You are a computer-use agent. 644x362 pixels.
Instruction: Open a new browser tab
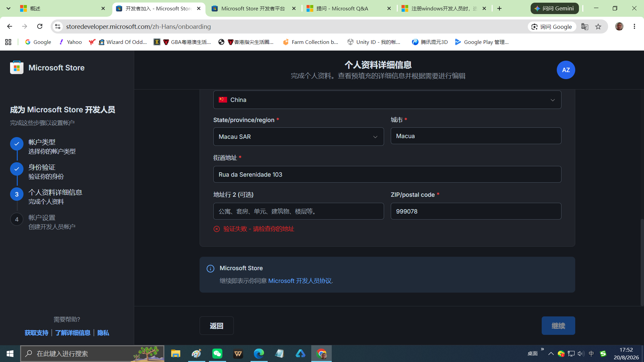[x=499, y=8]
